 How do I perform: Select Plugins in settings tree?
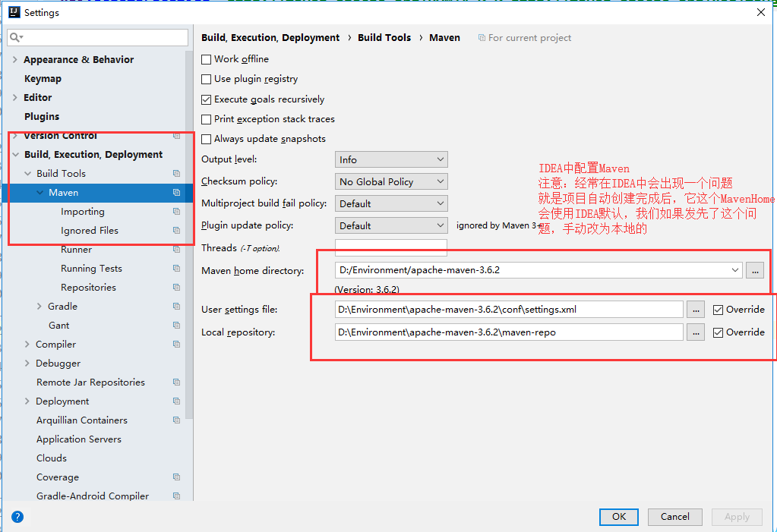pos(42,116)
